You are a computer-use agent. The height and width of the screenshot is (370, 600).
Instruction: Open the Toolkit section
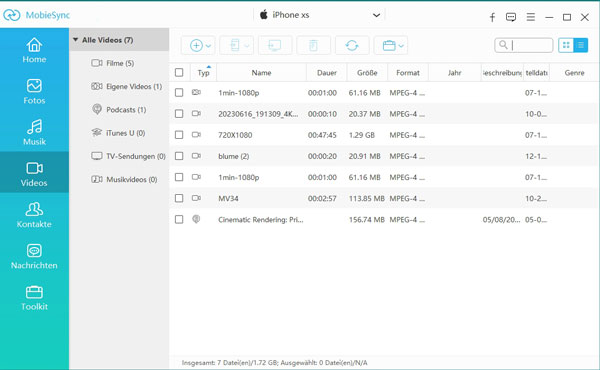(34, 298)
